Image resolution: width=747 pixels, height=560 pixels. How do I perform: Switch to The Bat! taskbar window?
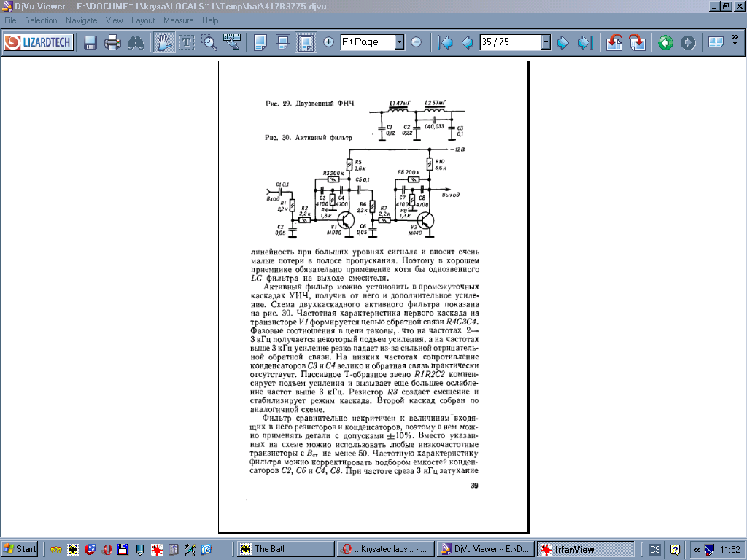pos(286,549)
